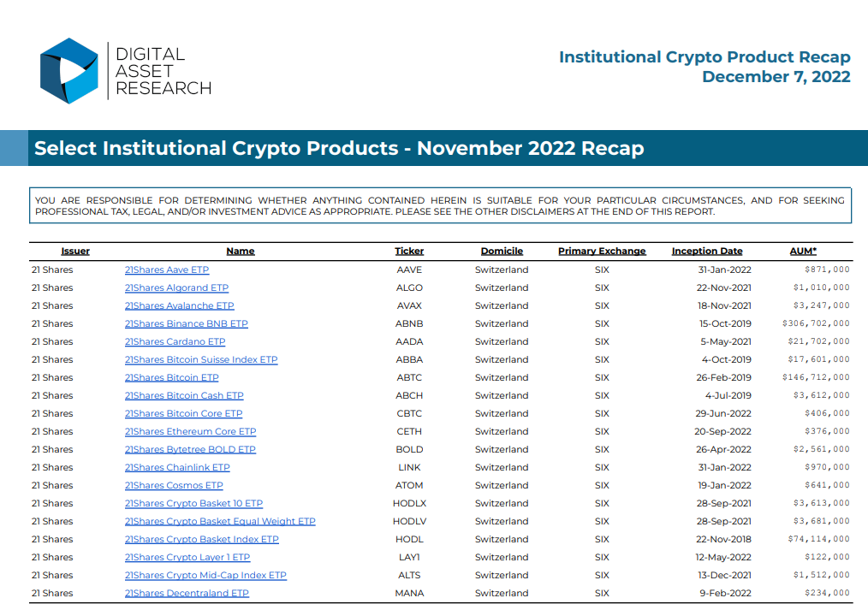Open the 21Shares Bytetree BOLD ETP link
Screen dimensions: 868x610
click(x=190, y=450)
